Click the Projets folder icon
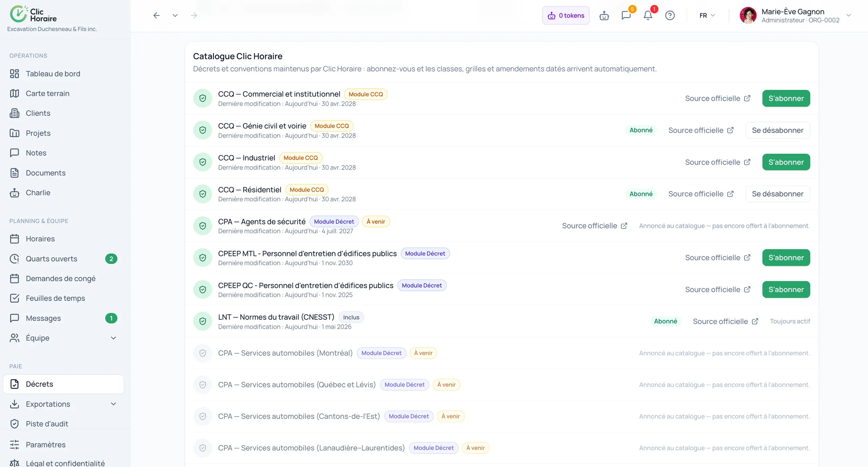The height and width of the screenshot is (467, 868). coord(14,133)
